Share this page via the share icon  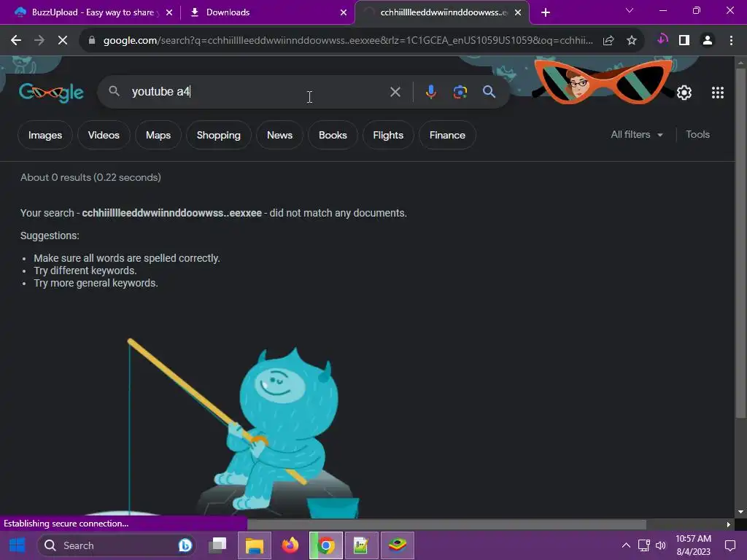pyautogui.click(x=608, y=41)
